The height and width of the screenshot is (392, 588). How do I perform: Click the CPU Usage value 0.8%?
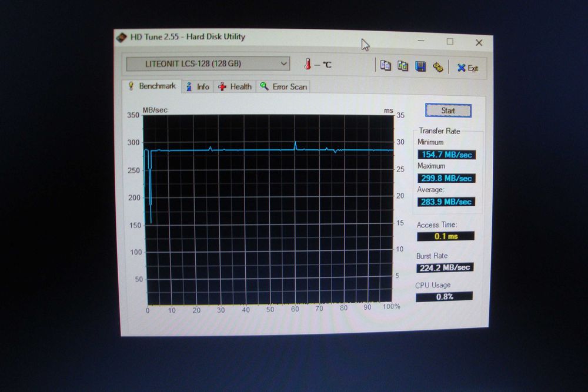[444, 297]
